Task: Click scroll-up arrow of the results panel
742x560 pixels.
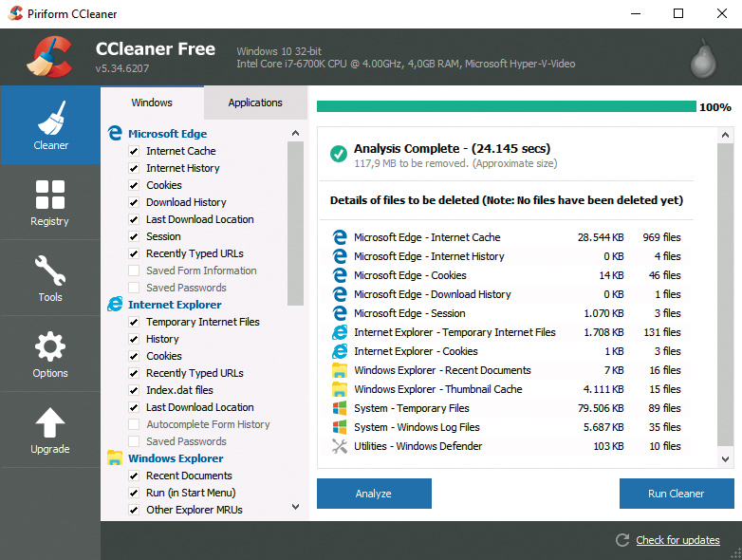Action: point(725,136)
